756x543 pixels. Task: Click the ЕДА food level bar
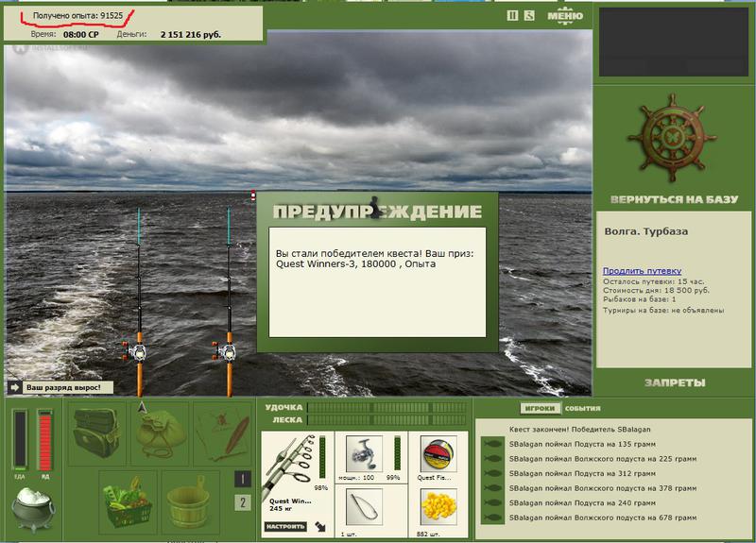tap(20, 440)
